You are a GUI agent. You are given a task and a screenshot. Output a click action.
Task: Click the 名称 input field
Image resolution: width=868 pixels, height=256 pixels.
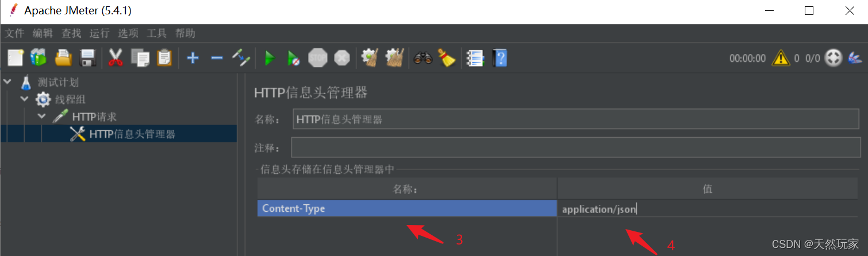(578, 119)
